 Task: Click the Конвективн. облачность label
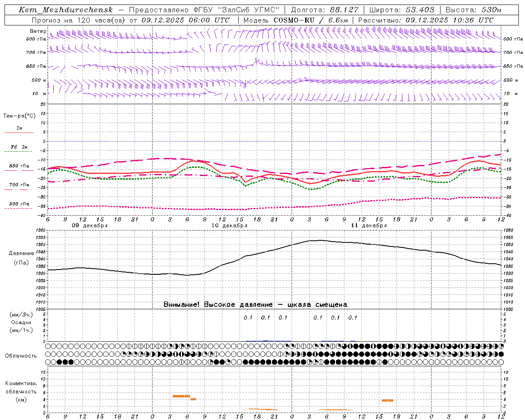tap(21, 388)
